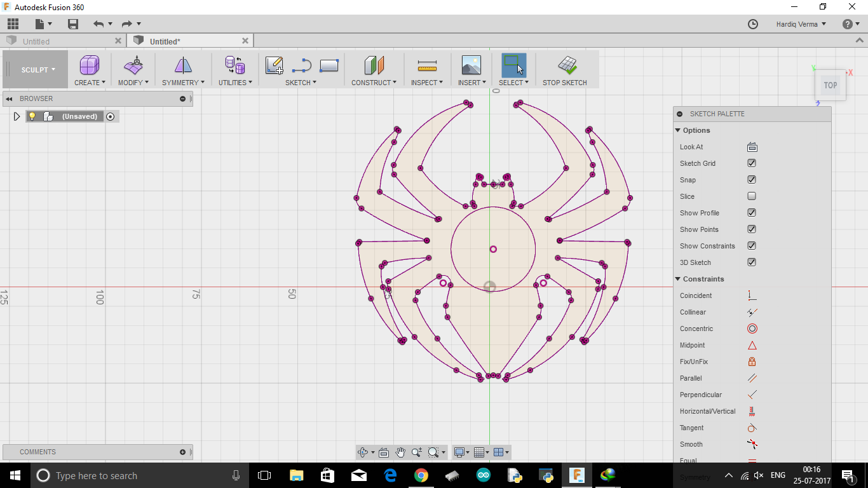Open the CREATE dropdown menu
This screenshot has height=488, width=868.
pyautogui.click(x=90, y=83)
